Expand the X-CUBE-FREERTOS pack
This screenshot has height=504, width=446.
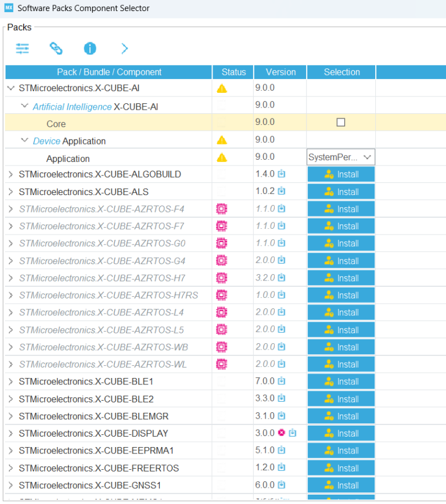10,468
